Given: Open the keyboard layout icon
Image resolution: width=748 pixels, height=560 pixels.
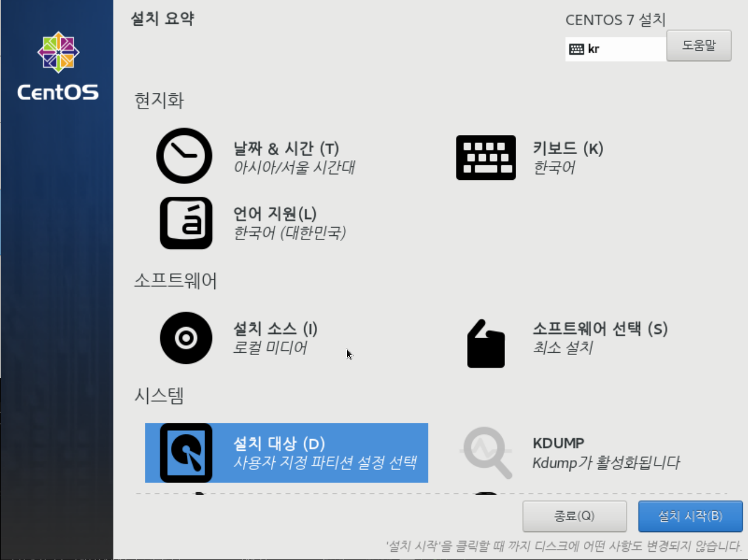Looking at the screenshot, I should [486, 158].
